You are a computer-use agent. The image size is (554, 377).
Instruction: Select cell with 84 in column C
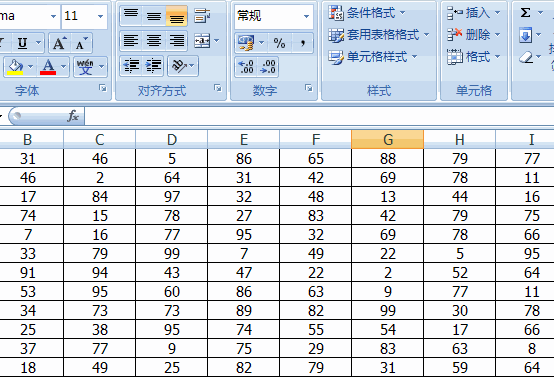tap(100, 196)
